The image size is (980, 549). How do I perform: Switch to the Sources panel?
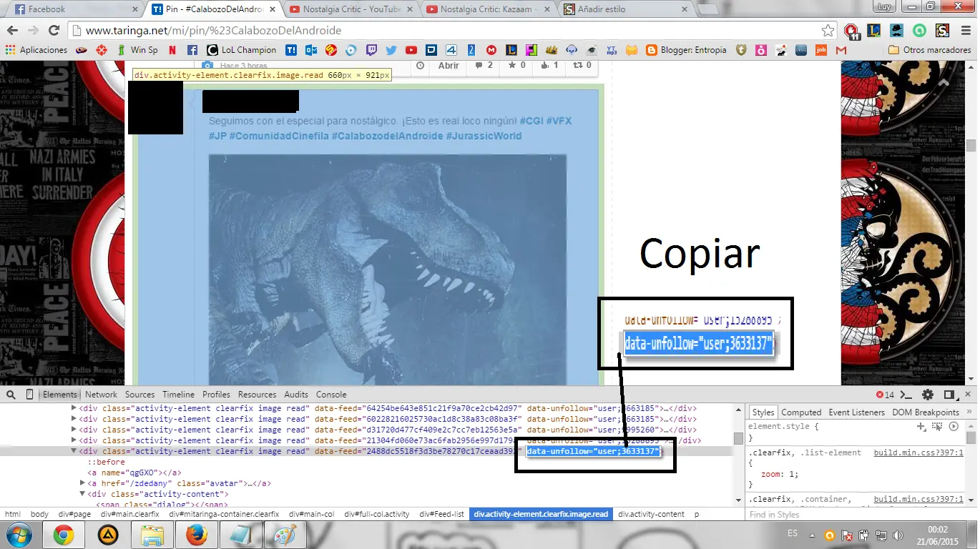click(139, 395)
